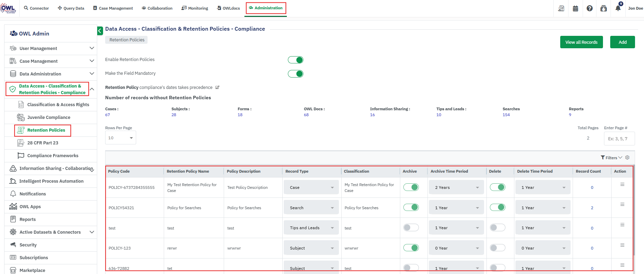Screen dimensions: 644x274
Task: Click the Enter Page number field
Action: click(619, 139)
